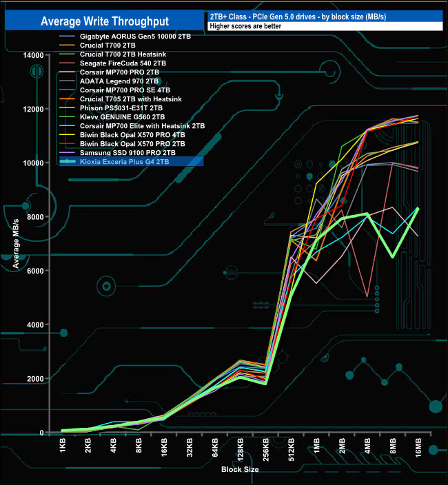The width and height of the screenshot is (448, 485).
Task: Click the purple Samsung 9100 PRO line swatch
Action: click(67, 153)
